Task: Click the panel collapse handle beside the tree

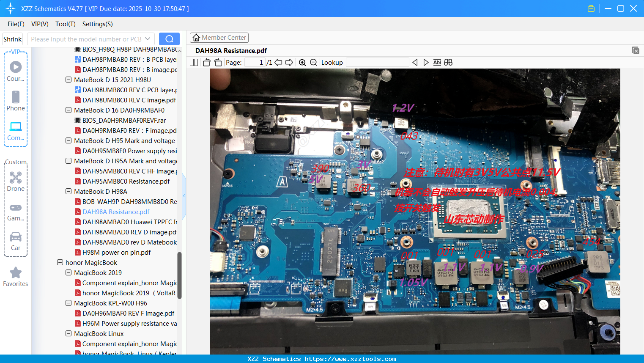Action: (184, 195)
